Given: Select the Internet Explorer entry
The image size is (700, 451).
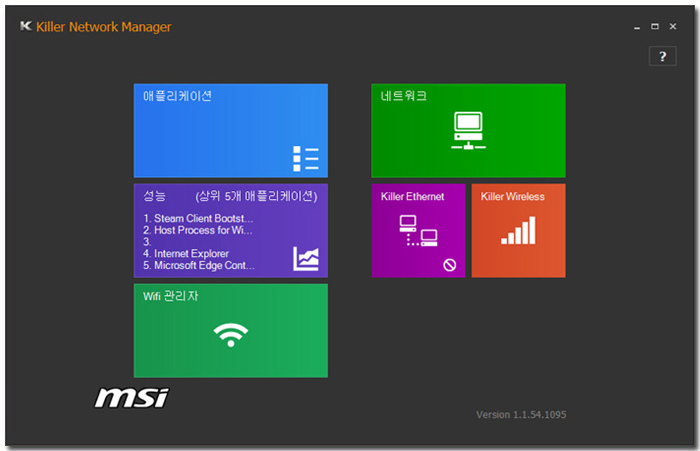Looking at the screenshot, I should click(x=186, y=254).
